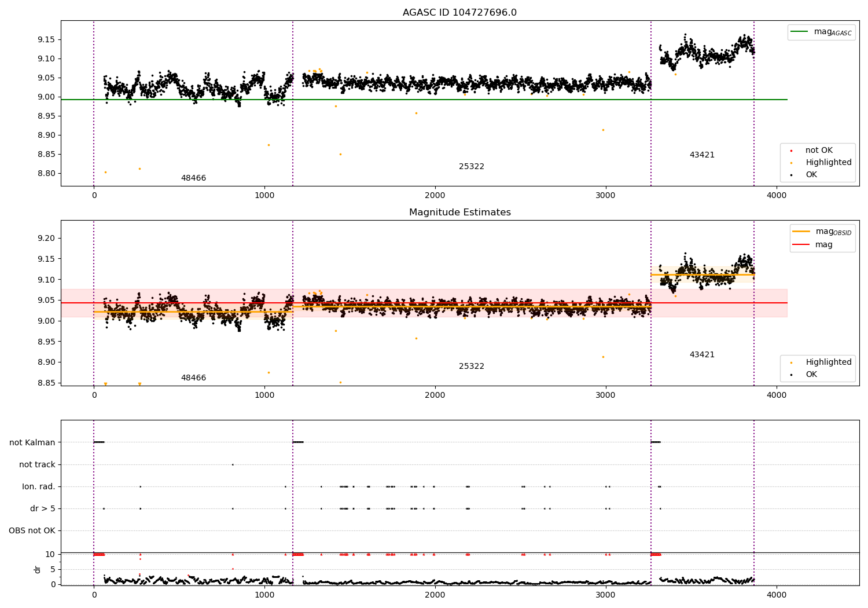Click the green mag AGASC legend entry
The width and height of the screenshot is (868, 608).
pyautogui.click(x=821, y=32)
